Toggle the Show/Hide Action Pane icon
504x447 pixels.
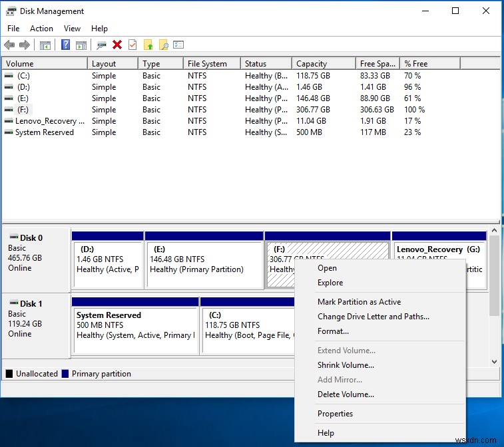tap(81, 45)
